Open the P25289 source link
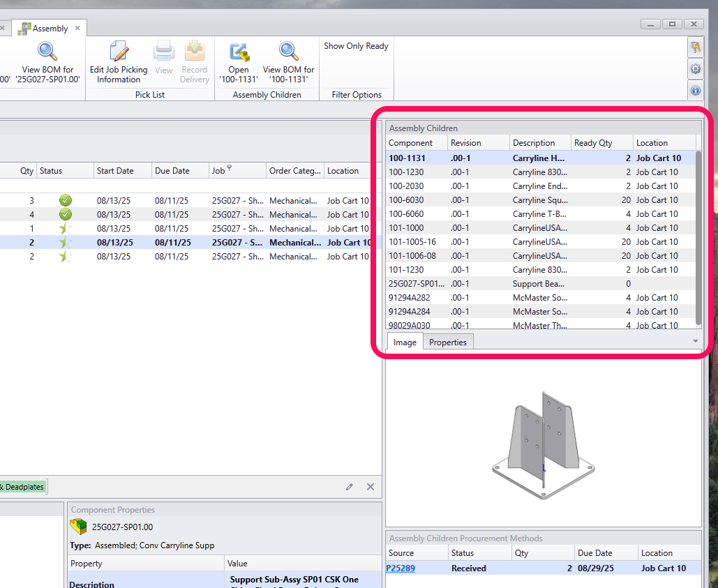The height and width of the screenshot is (588, 718). click(401, 568)
